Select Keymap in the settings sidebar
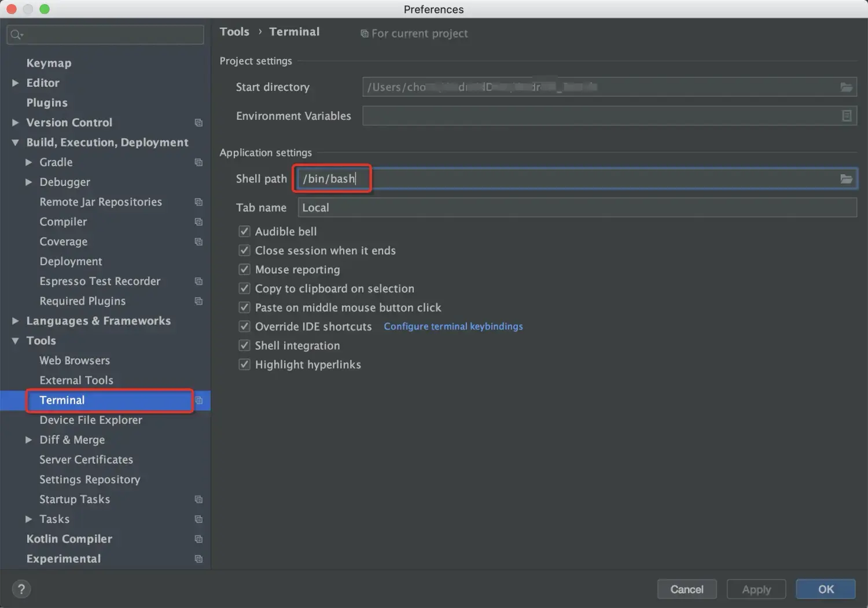Viewport: 868px width, 608px height. click(x=49, y=63)
